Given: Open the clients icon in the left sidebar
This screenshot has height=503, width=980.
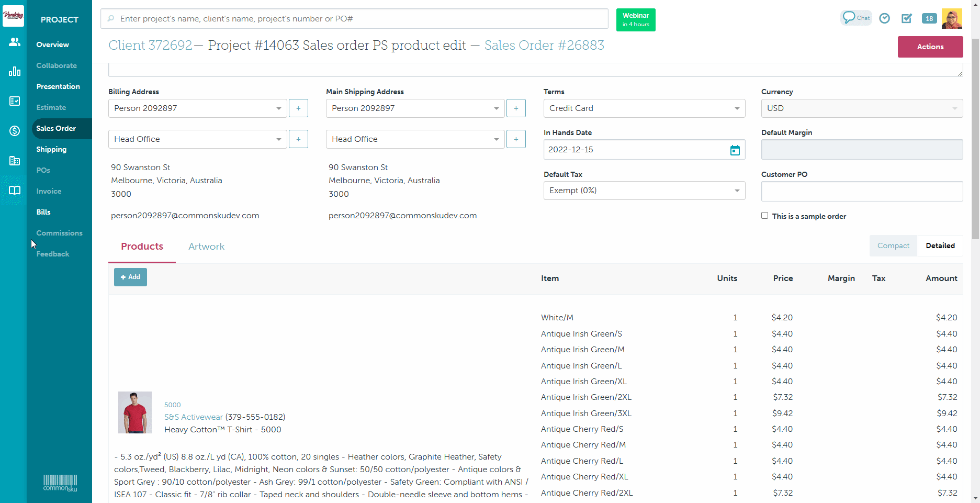Looking at the screenshot, I should pos(14,41).
